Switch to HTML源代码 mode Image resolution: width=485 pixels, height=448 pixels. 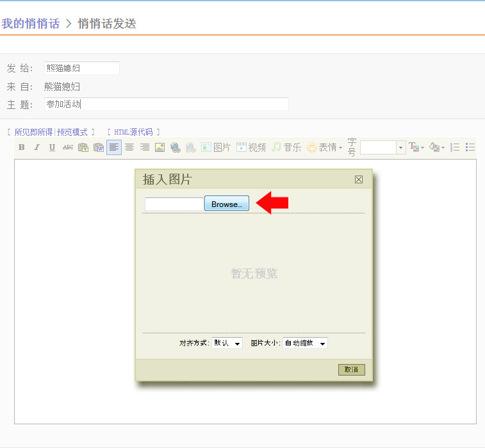(133, 132)
